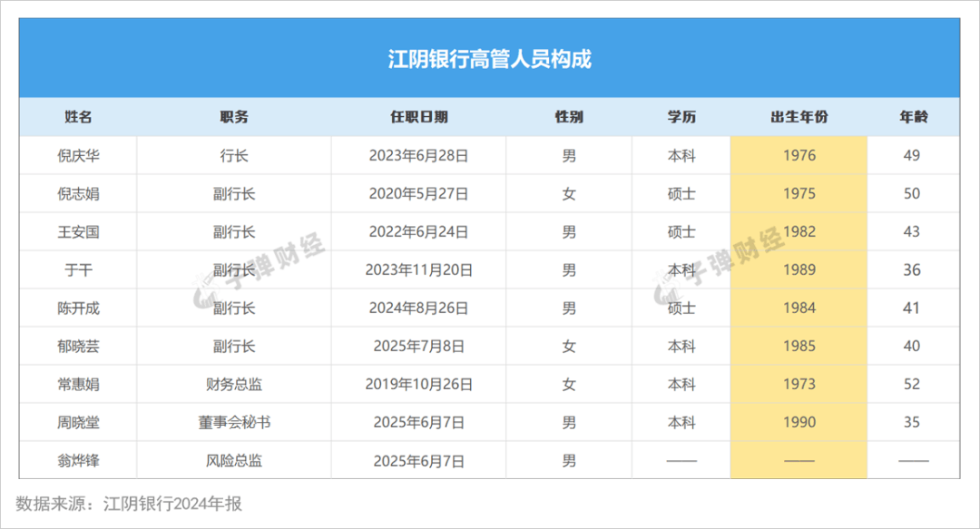Click the date cell 2020年5月27日

pyautogui.click(x=418, y=193)
